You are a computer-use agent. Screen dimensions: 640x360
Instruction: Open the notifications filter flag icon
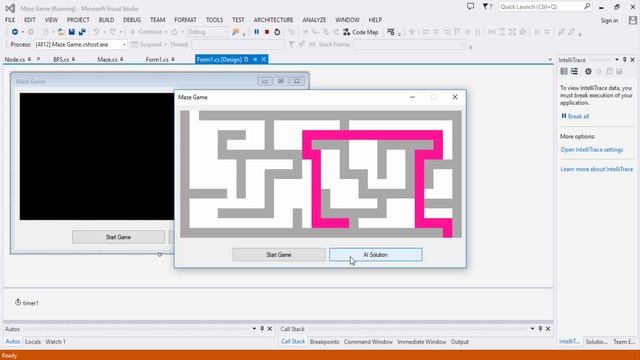pyautogui.click(x=487, y=7)
